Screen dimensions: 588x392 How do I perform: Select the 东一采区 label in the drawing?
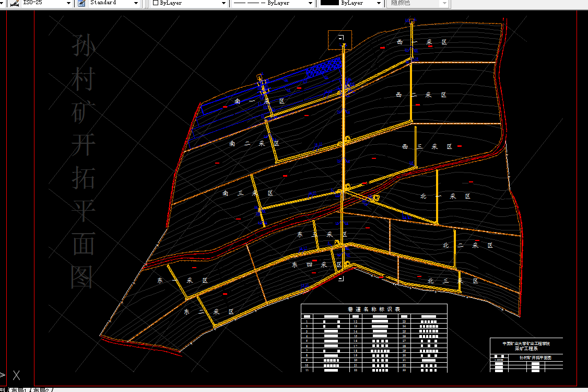(182, 281)
